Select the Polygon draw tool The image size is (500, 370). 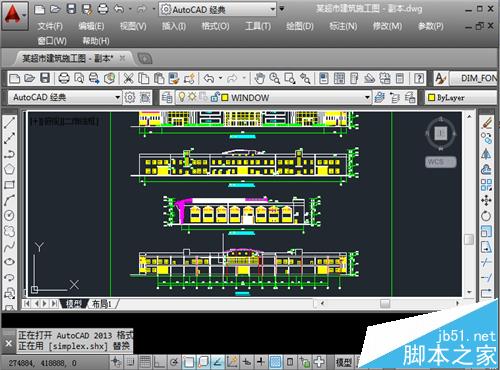pos(9,169)
